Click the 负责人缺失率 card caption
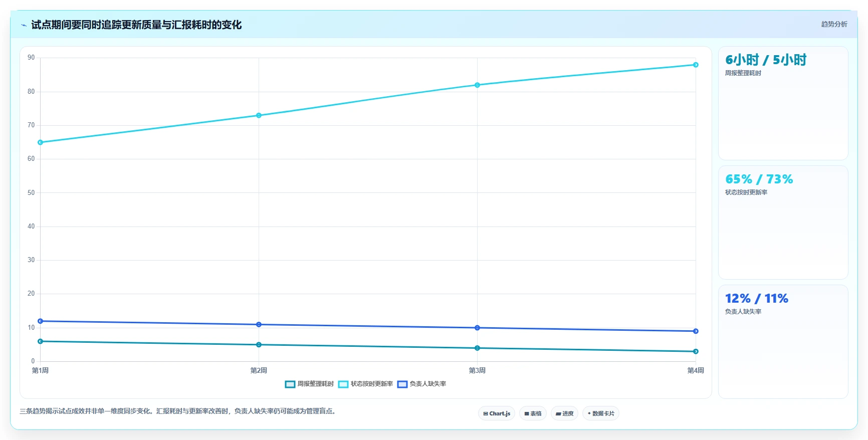This screenshot has width=868, height=440. coord(743,312)
